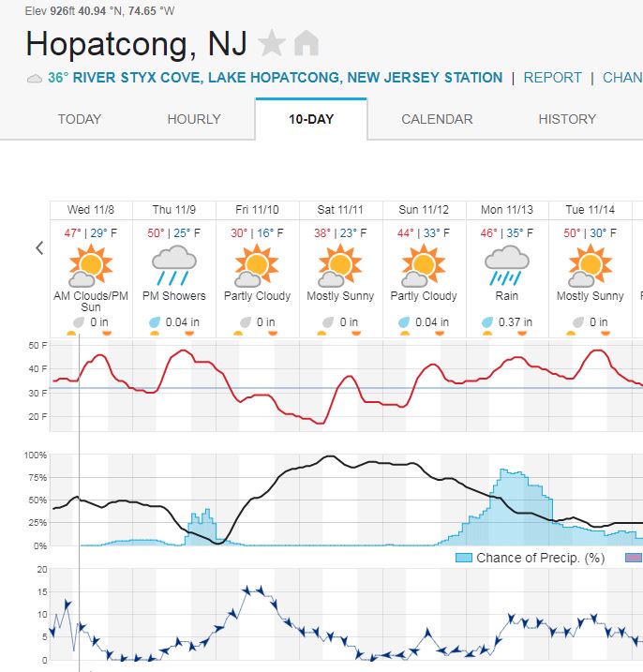The width and height of the screenshot is (643, 672).
Task: Go to previous days with left chevron
Action: point(39,248)
